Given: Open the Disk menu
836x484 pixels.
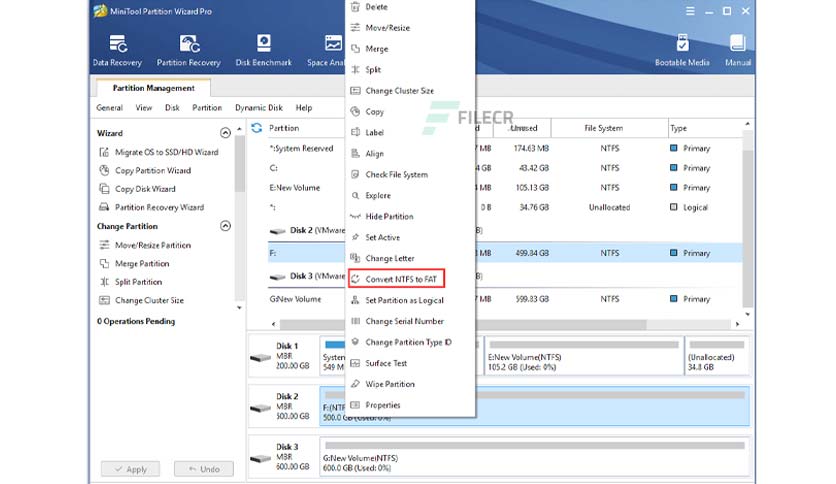Looking at the screenshot, I should tap(172, 108).
